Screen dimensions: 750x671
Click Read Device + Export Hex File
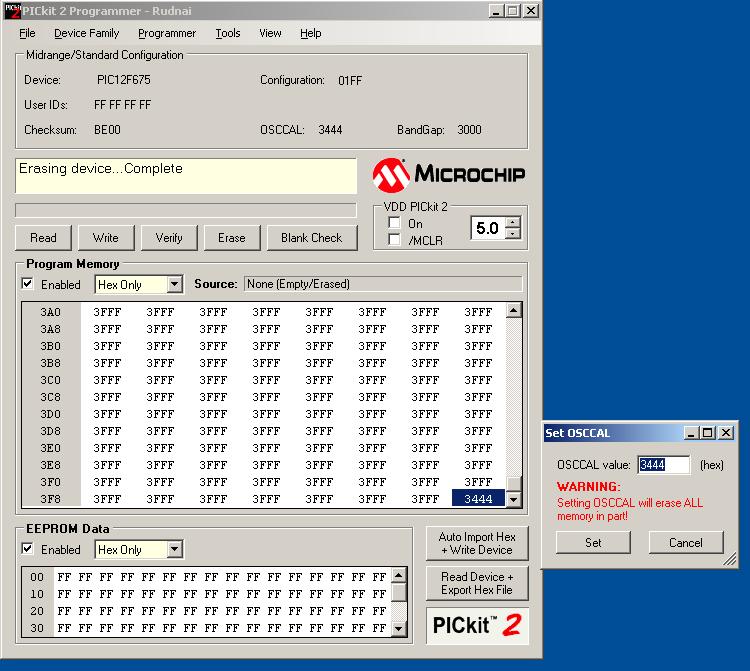point(477,583)
